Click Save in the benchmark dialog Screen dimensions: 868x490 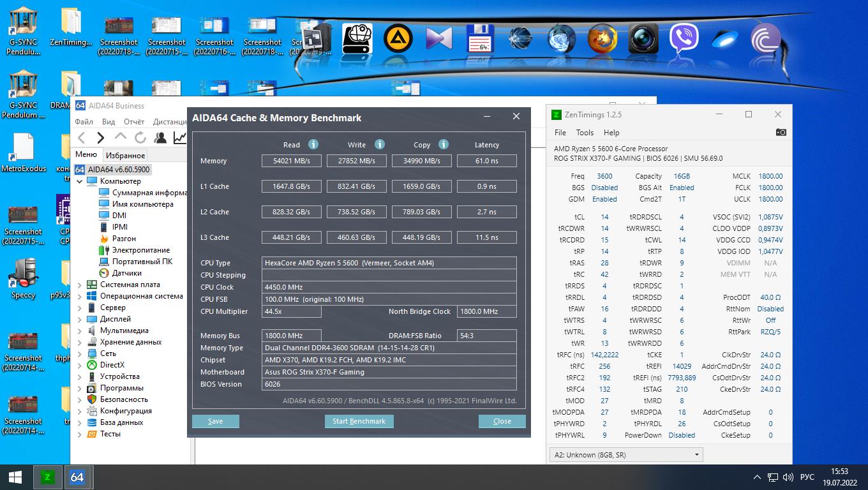tap(216, 421)
